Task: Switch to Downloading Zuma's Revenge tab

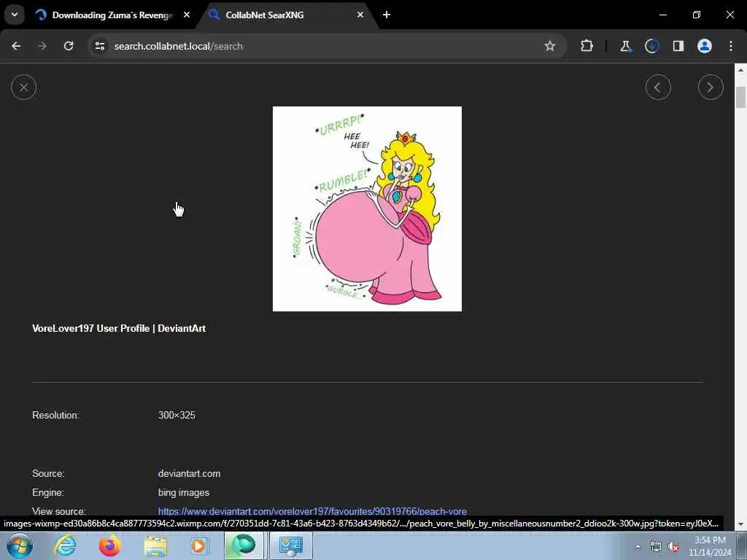Action: [112, 15]
